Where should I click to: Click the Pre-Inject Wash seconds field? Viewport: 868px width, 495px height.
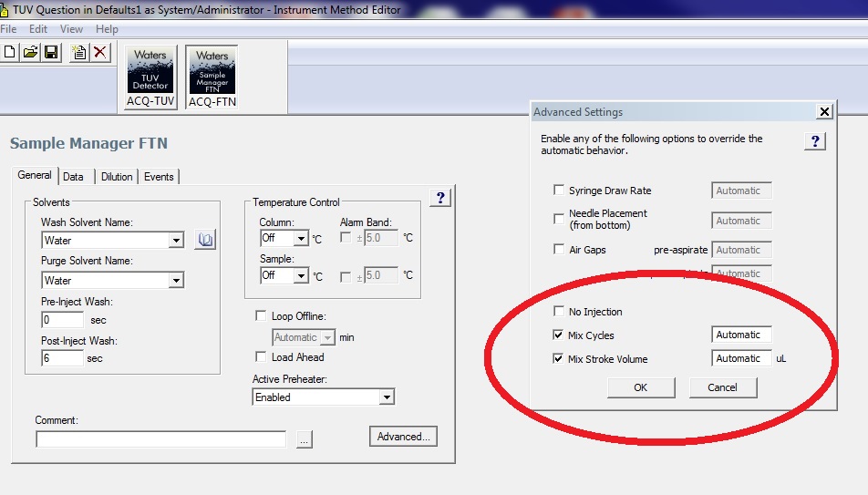pos(63,319)
